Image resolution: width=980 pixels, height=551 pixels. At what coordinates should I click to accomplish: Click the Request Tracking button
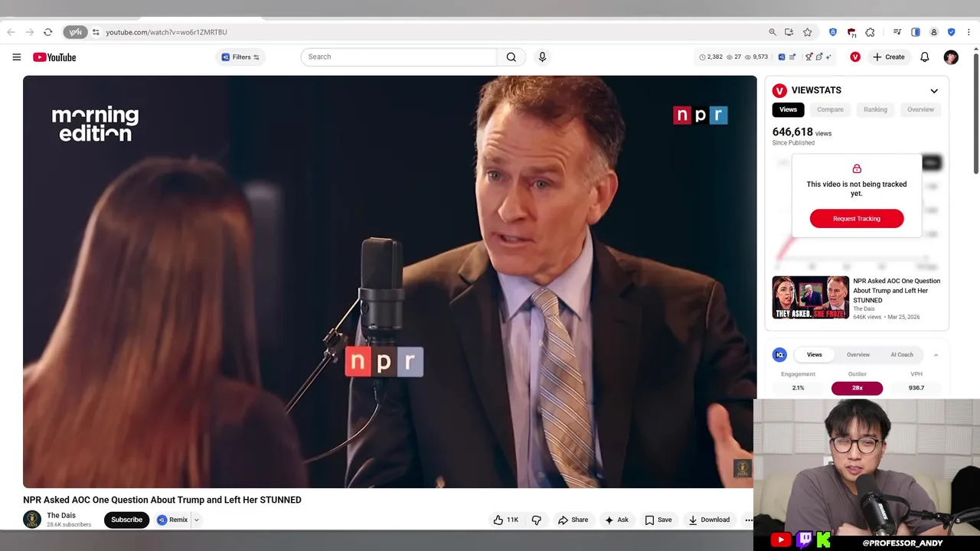click(x=857, y=219)
